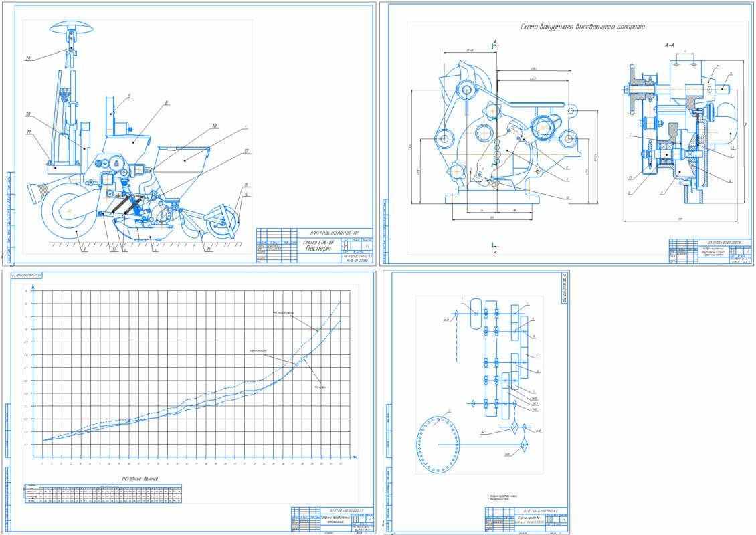
Task: Click the heading 'Схема вакуумного высевающего аппарата'
Action: tap(583, 27)
